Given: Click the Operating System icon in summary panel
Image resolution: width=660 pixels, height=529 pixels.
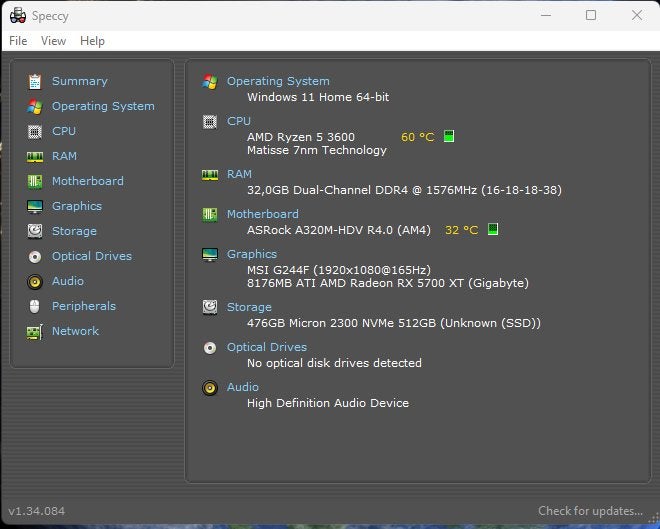Looking at the screenshot, I should [210, 82].
